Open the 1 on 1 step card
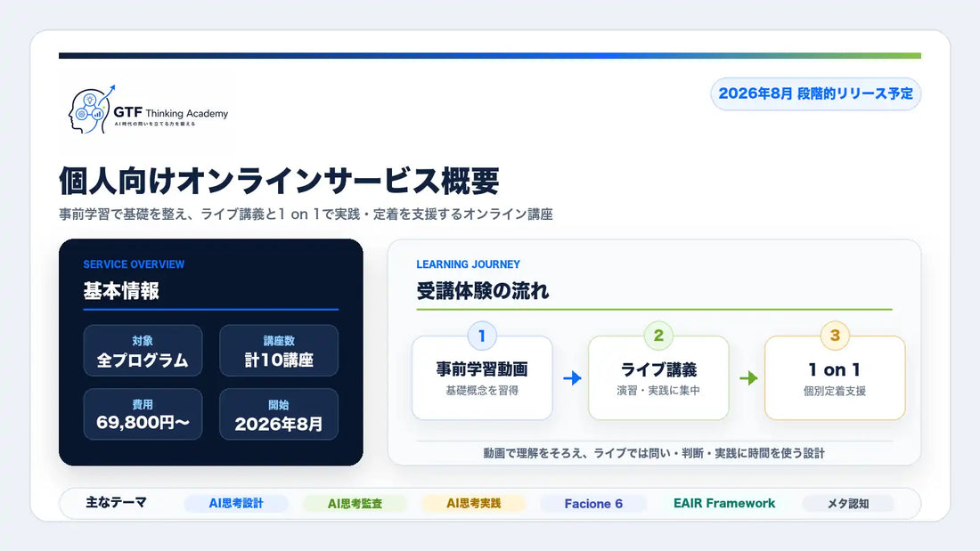Viewport: 980px width, 551px height. pos(835,378)
